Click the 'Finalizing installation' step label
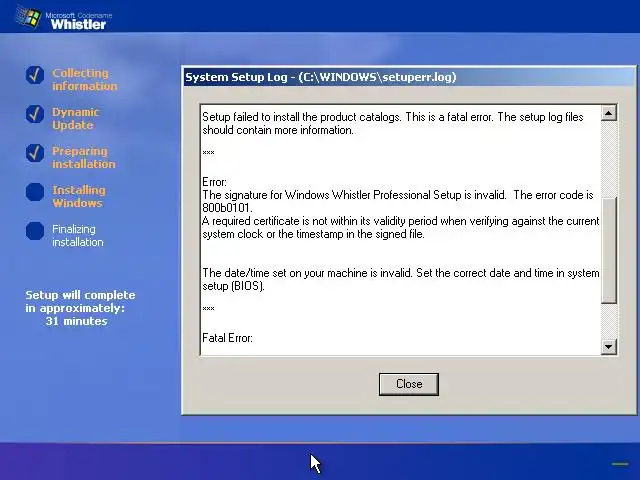The image size is (640, 480). point(78,236)
